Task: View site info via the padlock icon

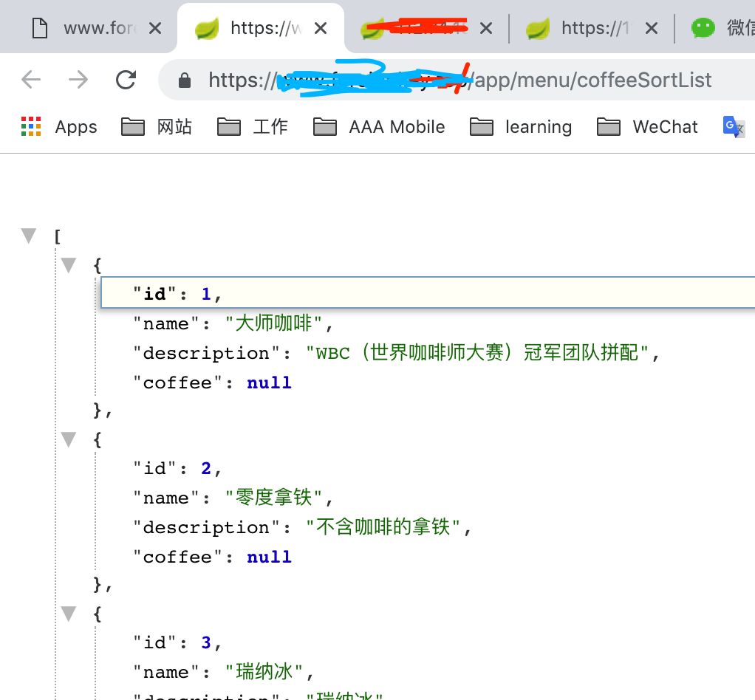Action: 185,80
